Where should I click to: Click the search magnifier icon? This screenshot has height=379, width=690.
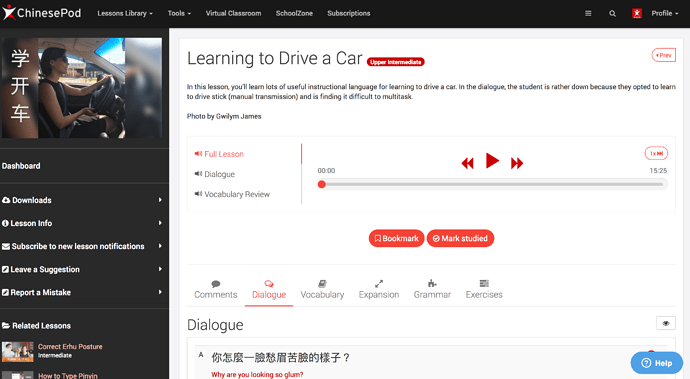tap(612, 13)
